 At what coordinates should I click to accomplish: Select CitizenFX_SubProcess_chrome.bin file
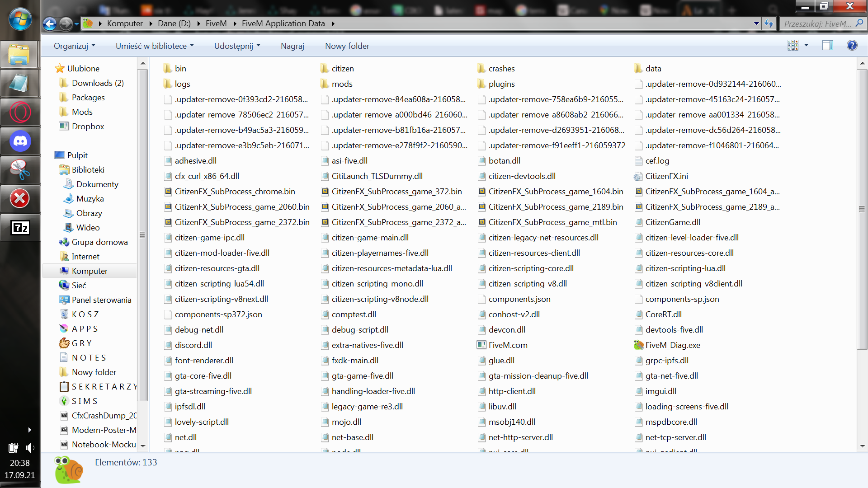click(x=230, y=192)
